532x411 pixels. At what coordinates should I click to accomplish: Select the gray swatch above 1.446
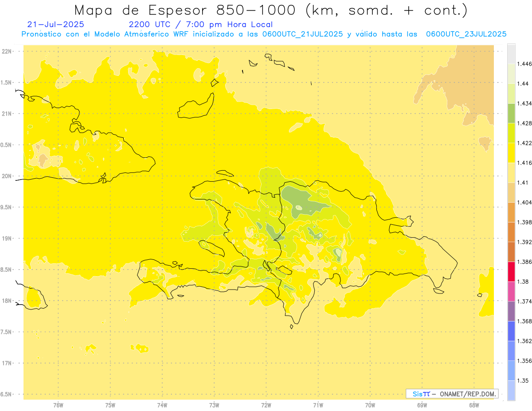[511, 54]
